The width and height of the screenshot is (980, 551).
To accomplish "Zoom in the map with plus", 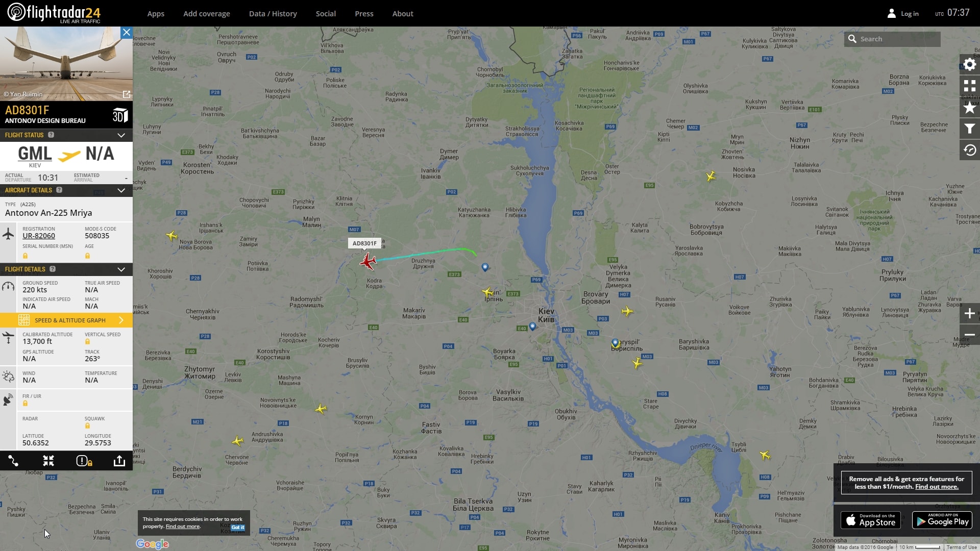I will pyautogui.click(x=969, y=313).
